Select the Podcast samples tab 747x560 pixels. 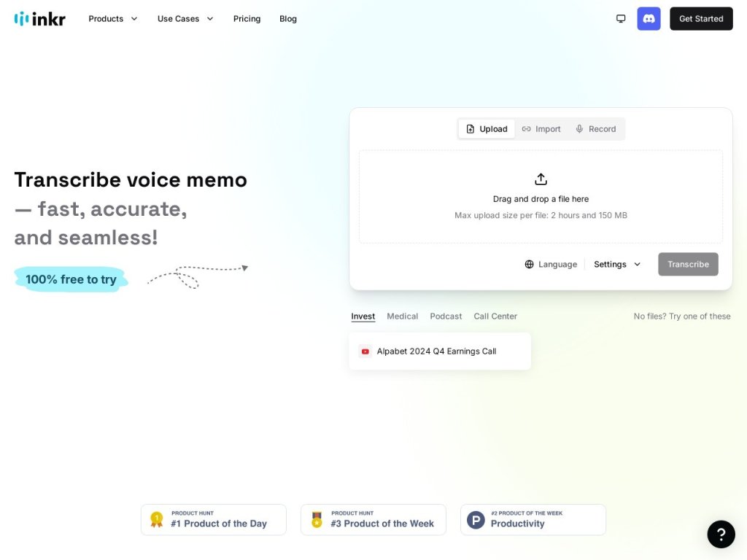[446, 316]
